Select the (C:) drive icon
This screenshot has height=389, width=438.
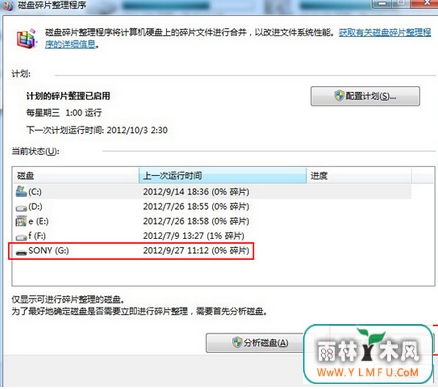tap(21, 191)
